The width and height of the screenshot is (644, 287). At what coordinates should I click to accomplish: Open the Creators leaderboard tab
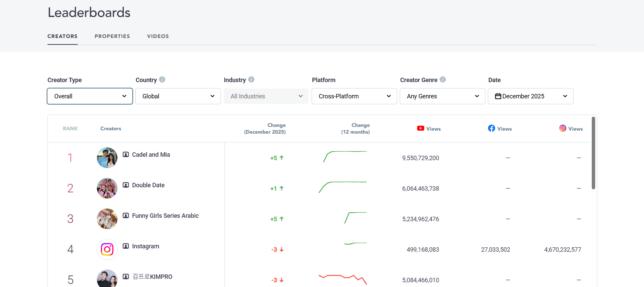tap(62, 36)
